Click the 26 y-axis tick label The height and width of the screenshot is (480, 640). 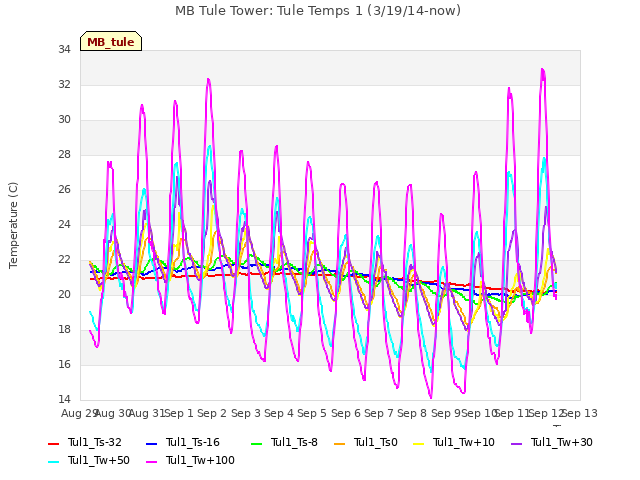pos(64,190)
